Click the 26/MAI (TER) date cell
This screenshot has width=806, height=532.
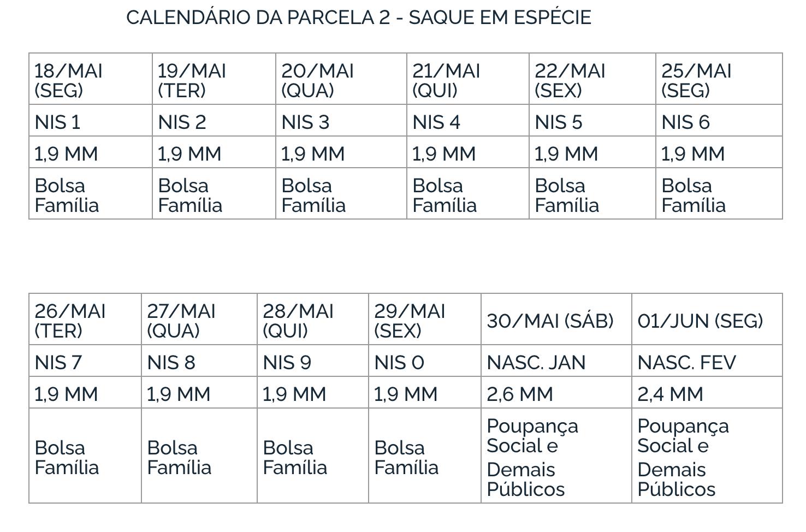85,320
